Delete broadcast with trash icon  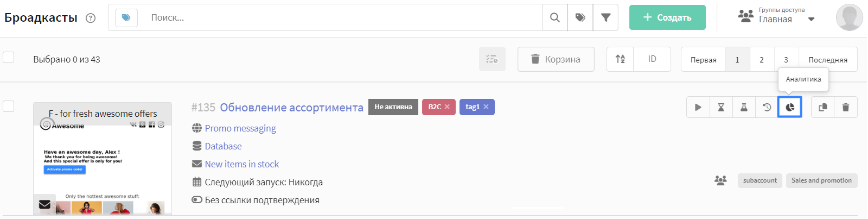pos(845,107)
